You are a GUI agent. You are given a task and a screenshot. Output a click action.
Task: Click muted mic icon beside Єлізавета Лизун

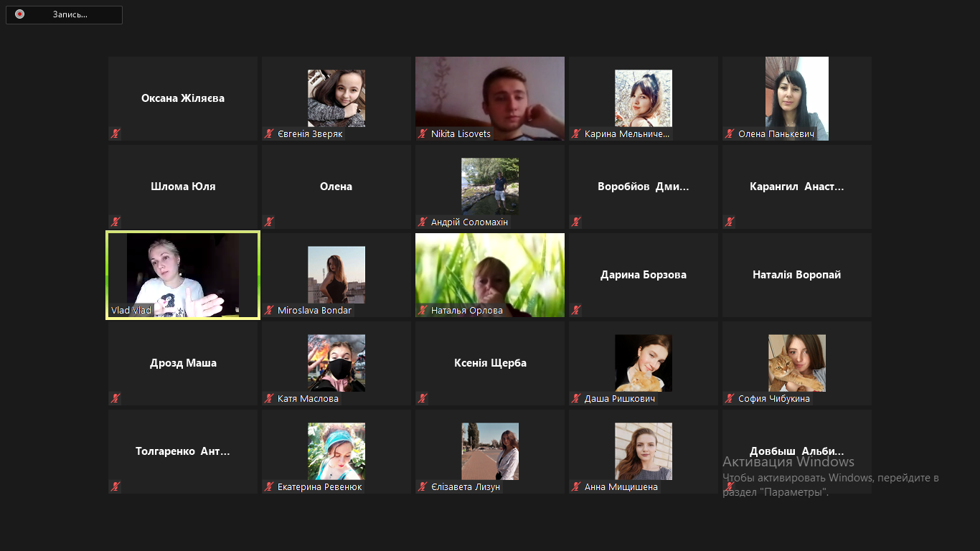point(423,486)
